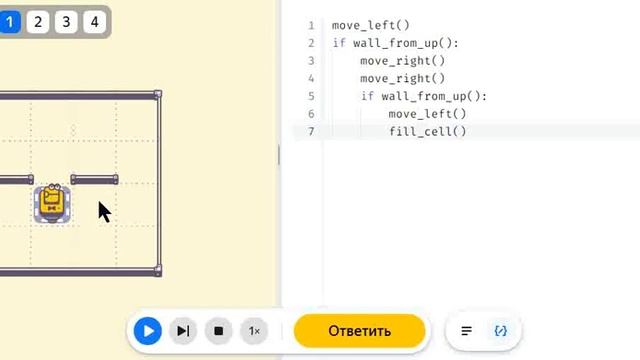The width and height of the screenshot is (640, 360).
Task: Run the program with the play button
Action: coord(148,331)
